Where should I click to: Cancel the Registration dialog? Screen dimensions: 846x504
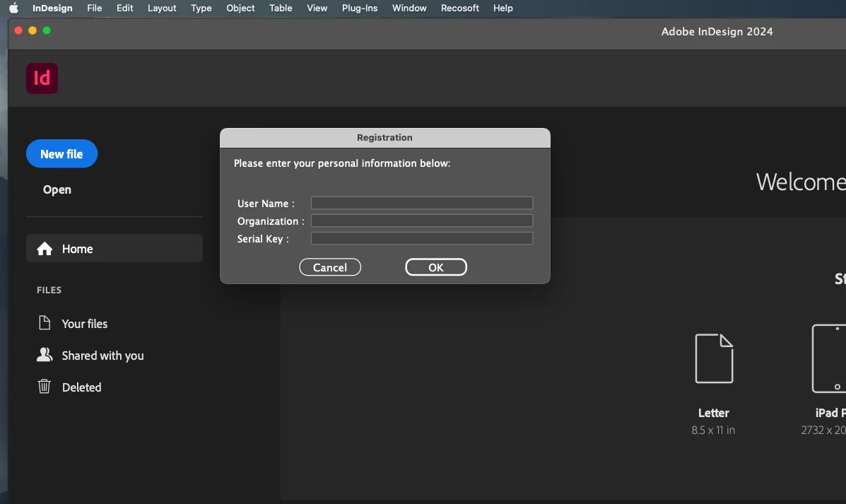pyautogui.click(x=330, y=267)
